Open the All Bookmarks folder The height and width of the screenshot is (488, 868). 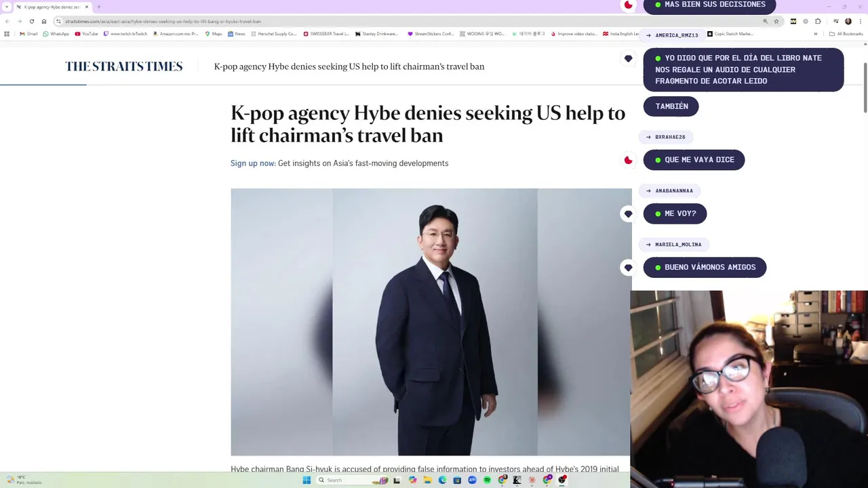click(846, 34)
